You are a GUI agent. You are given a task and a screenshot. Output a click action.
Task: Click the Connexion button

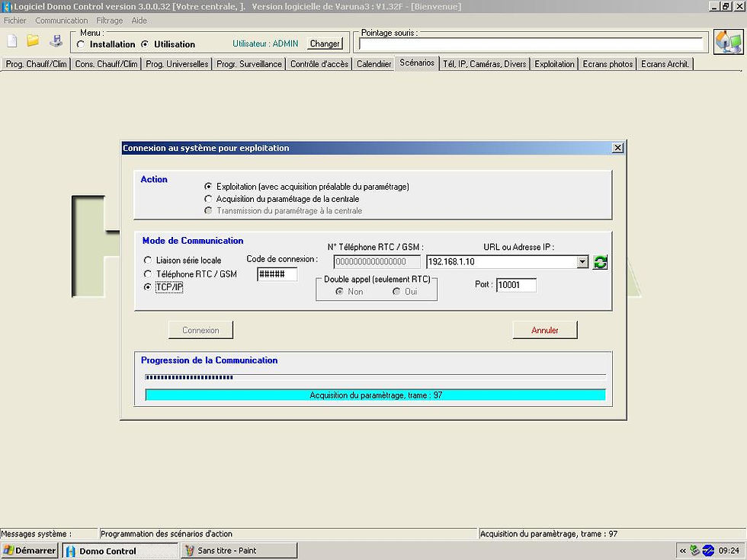(200, 330)
